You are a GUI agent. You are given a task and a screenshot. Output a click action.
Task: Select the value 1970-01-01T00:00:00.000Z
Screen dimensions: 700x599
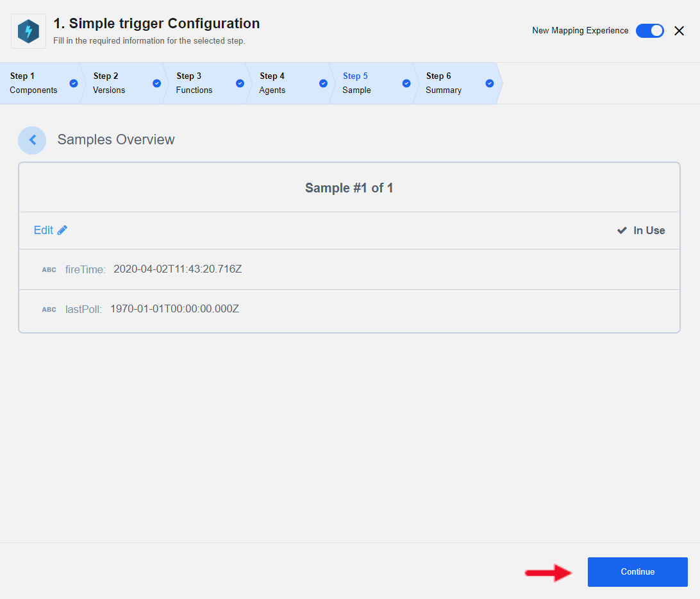pos(174,308)
